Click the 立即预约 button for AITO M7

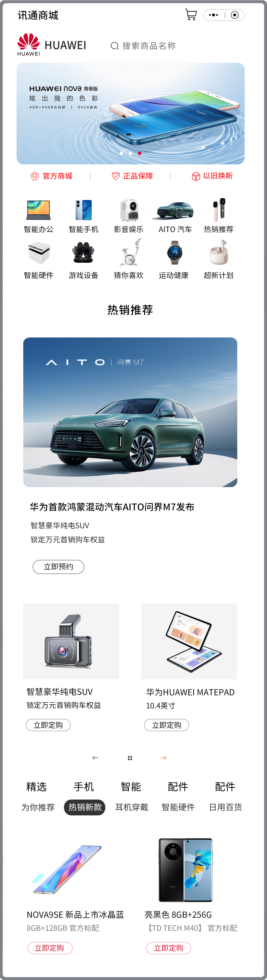click(58, 566)
